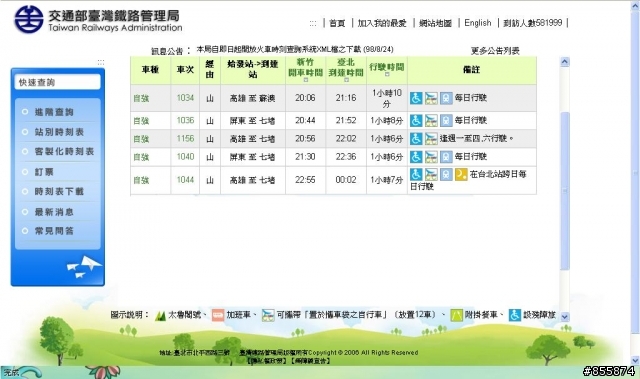Open train number 1034 details

pos(185,98)
